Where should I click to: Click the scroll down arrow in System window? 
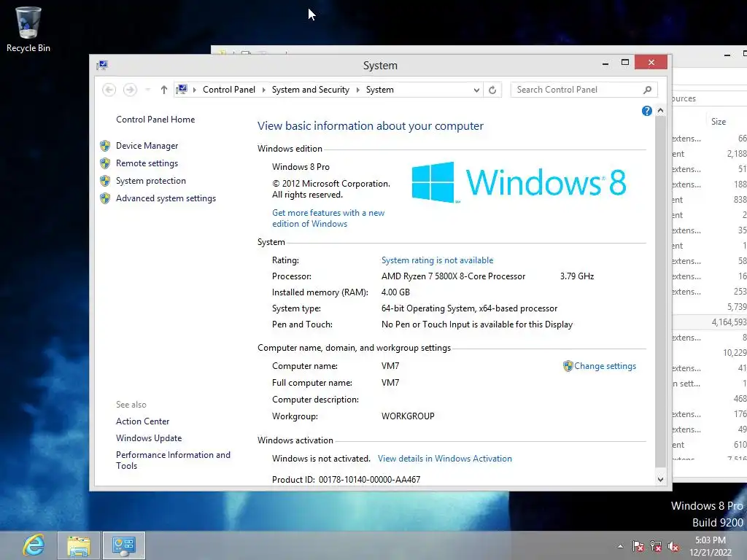(x=660, y=480)
